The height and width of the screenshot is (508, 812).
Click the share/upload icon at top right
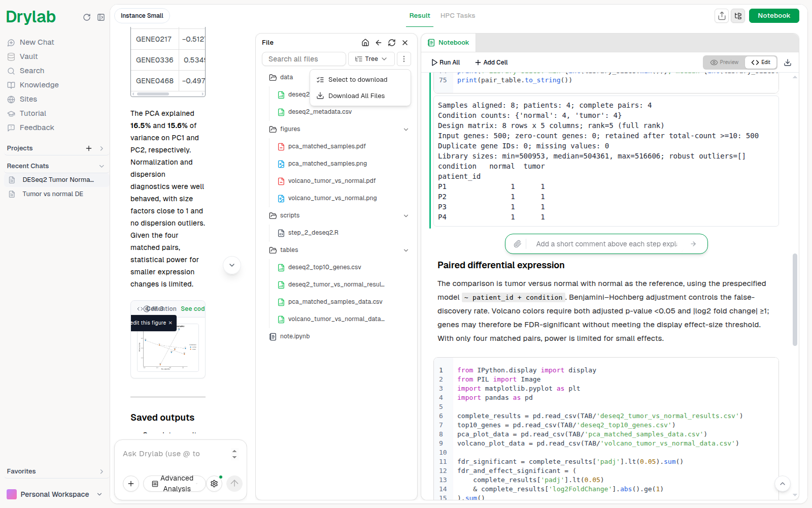pyautogui.click(x=722, y=16)
